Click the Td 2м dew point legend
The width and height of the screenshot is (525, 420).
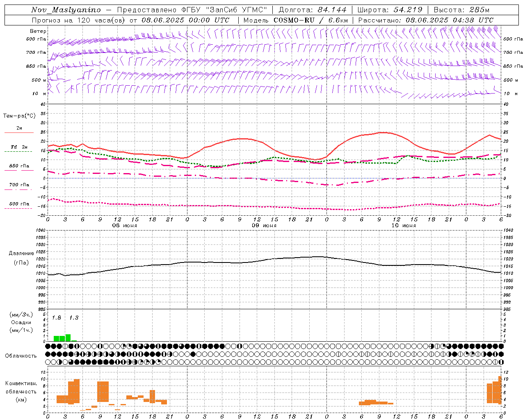pos(19,147)
